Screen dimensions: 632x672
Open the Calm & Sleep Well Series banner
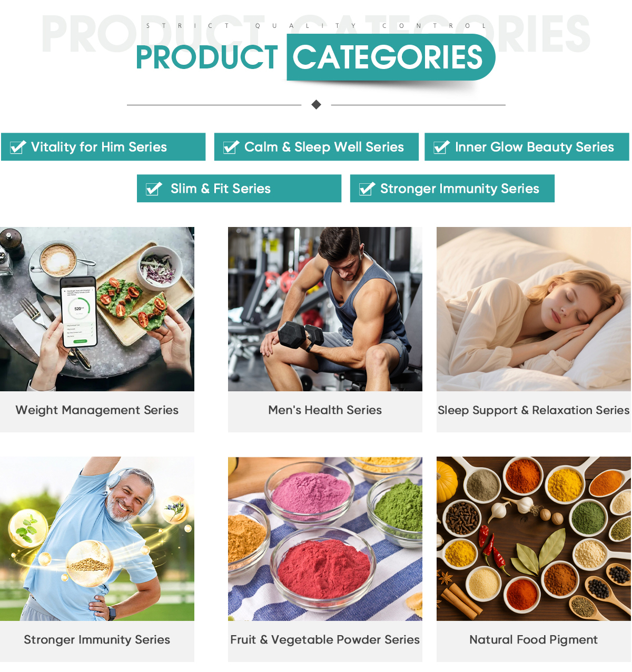[x=317, y=147]
